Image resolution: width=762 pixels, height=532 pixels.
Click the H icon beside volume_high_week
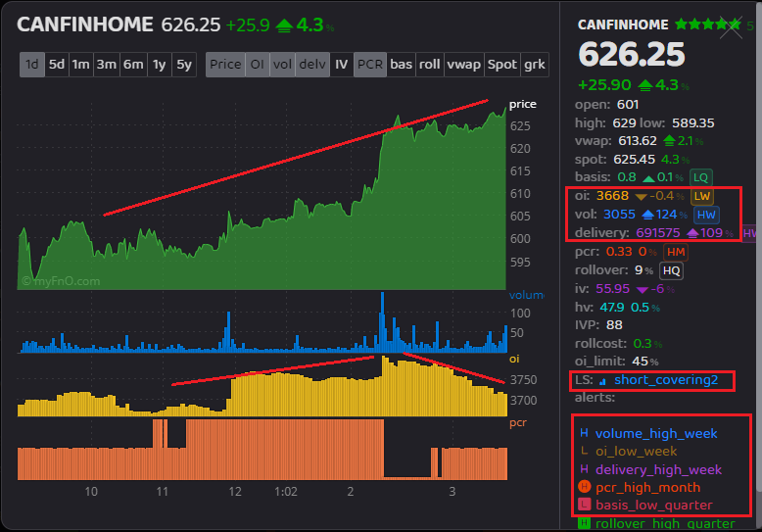click(584, 433)
